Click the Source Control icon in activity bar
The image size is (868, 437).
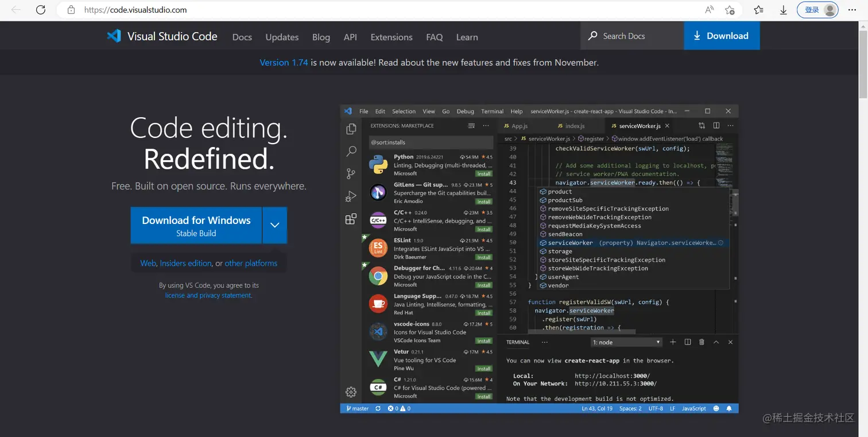point(351,174)
